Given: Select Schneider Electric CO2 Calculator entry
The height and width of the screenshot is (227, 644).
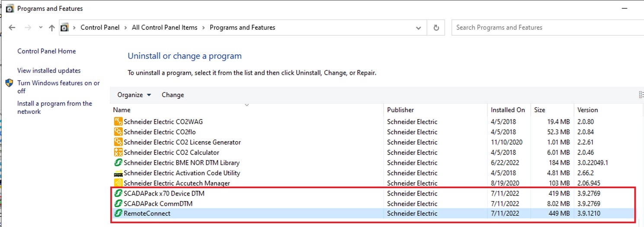Looking at the screenshot, I should (x=171, y=153).
